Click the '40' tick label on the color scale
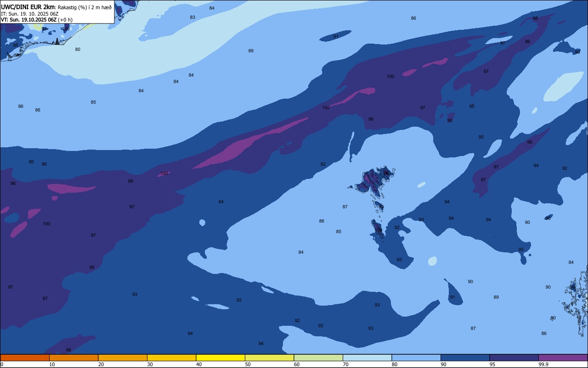The width and height of the screenshot is (588, 368). pyautogui.click(x=199, y=364)
